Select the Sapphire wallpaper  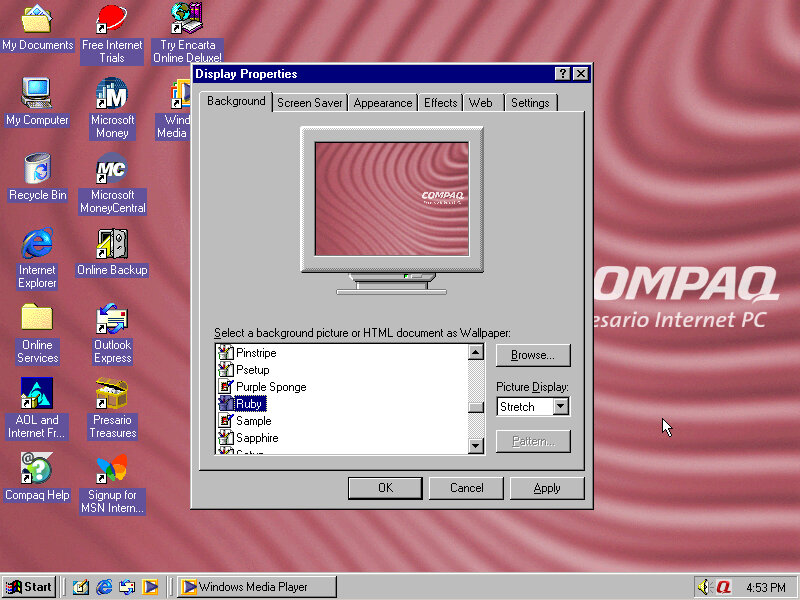point(258,438)
